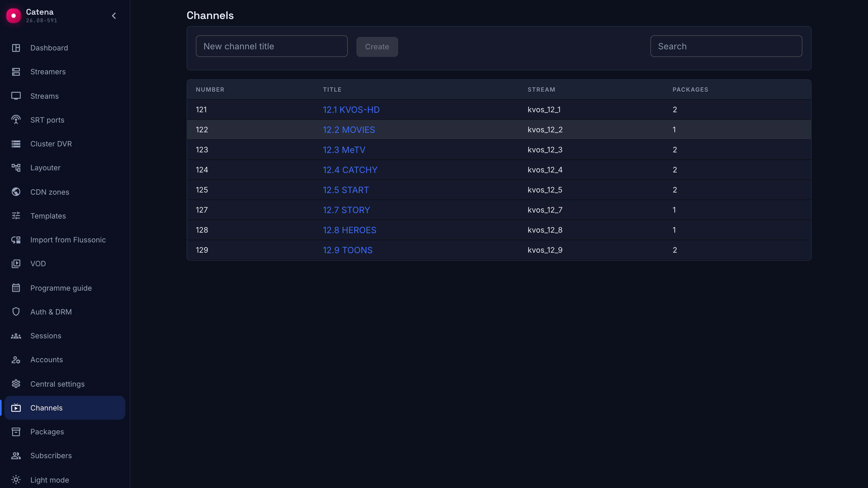Open Sessions label

pyautogui.click(x=46, y=336)
